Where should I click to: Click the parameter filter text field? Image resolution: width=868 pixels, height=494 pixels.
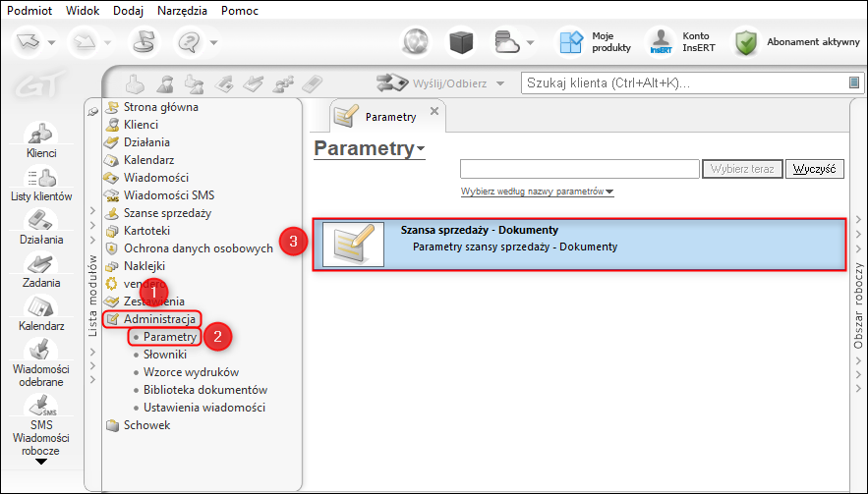pyautogui.click(x=580, y=169)
